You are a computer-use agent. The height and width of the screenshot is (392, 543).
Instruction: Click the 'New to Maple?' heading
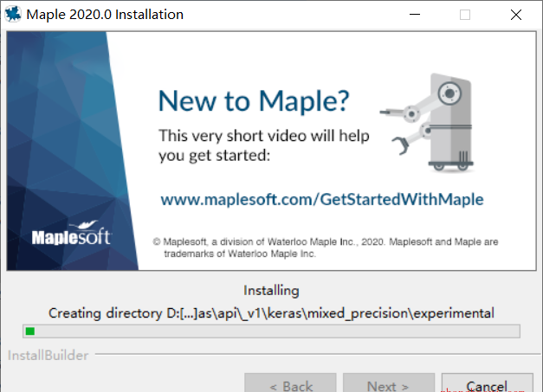(254, 101)
